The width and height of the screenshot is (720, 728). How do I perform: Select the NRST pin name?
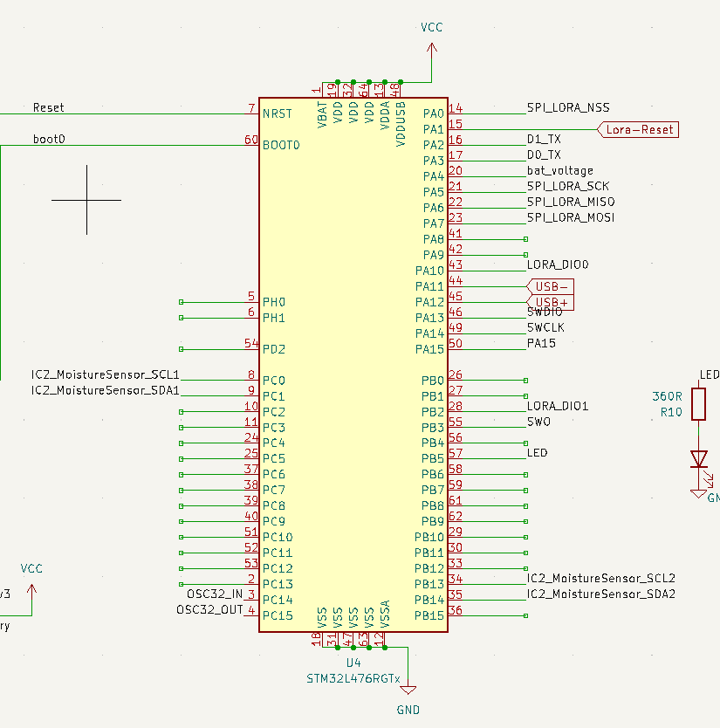278,113
